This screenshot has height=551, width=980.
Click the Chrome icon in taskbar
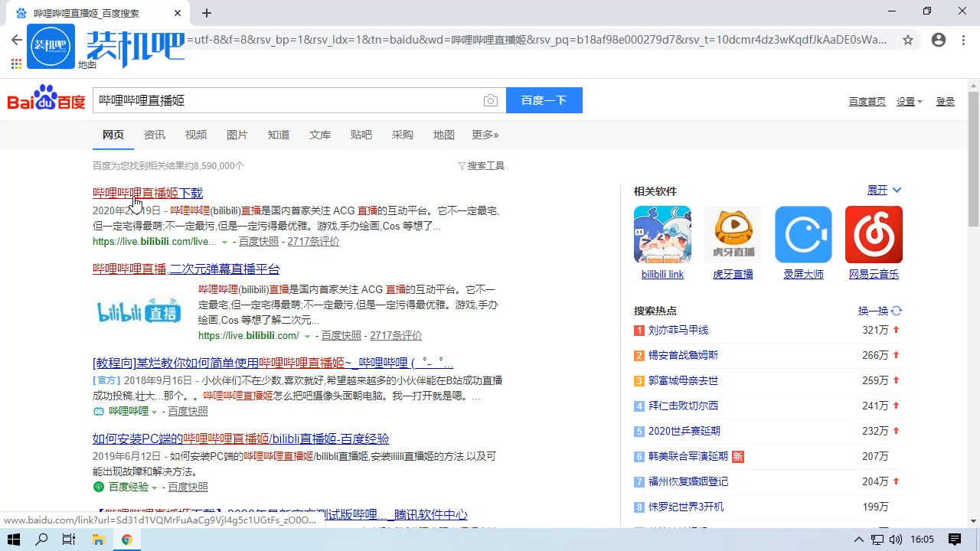[127, 539]
